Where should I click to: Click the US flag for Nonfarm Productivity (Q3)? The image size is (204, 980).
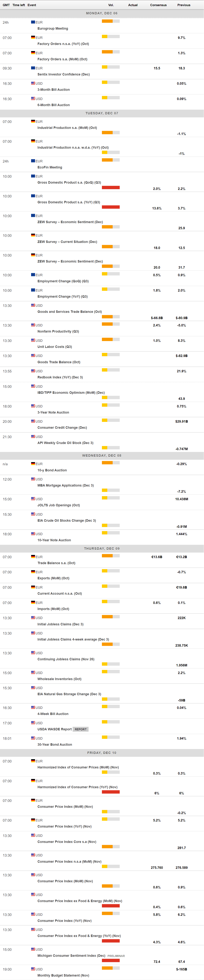(x=33, y=325)
